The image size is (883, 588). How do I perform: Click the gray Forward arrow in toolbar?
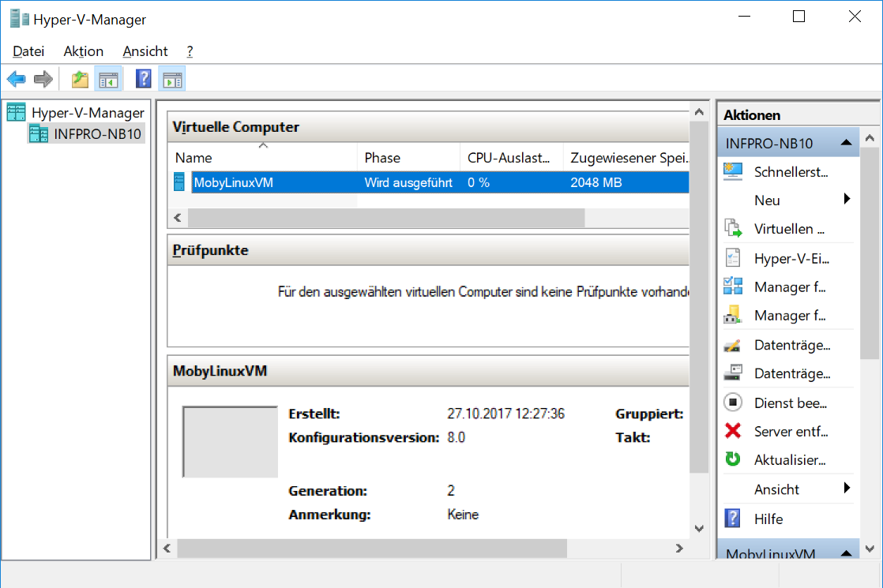[x=43, y=80]
